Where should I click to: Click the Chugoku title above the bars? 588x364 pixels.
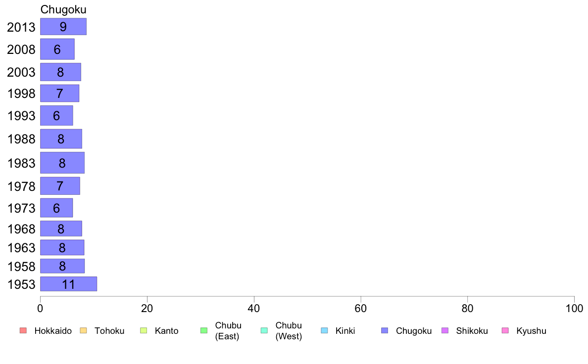pyautogui.click(x=63, y=9)
